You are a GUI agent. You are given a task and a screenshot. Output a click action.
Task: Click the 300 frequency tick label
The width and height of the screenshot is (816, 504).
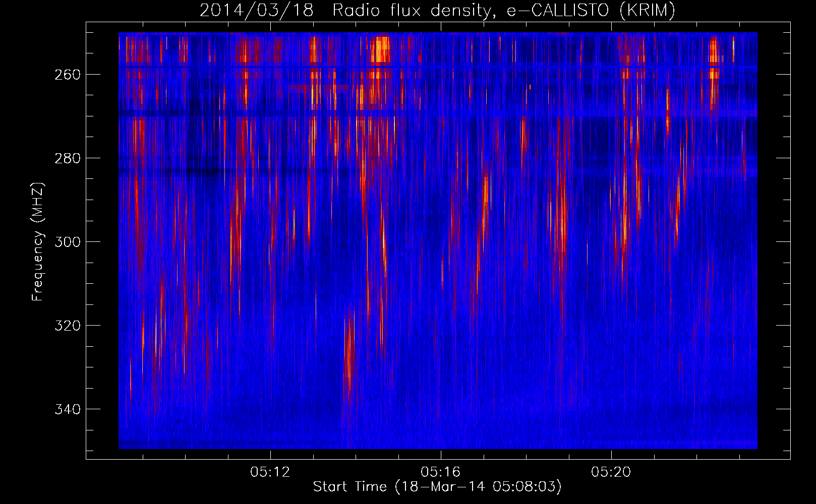(x=68, y=242)
